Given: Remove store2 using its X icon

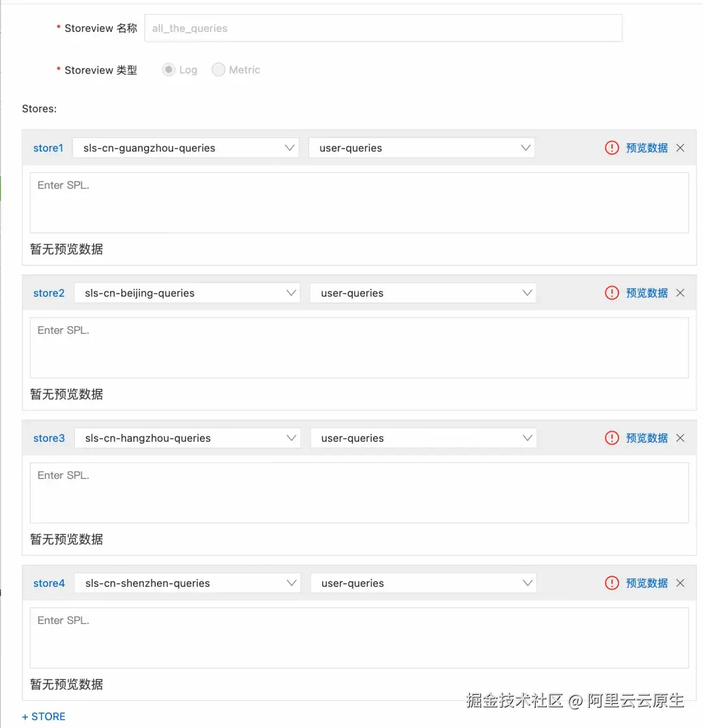Looking at the screenshot, I should [x=680, y=293].
